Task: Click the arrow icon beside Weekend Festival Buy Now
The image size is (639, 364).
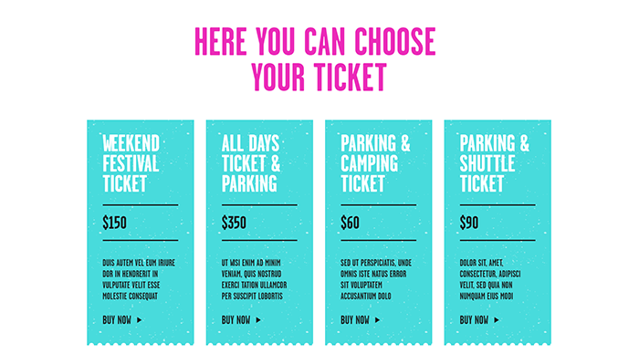Action: tap(140, 320)
